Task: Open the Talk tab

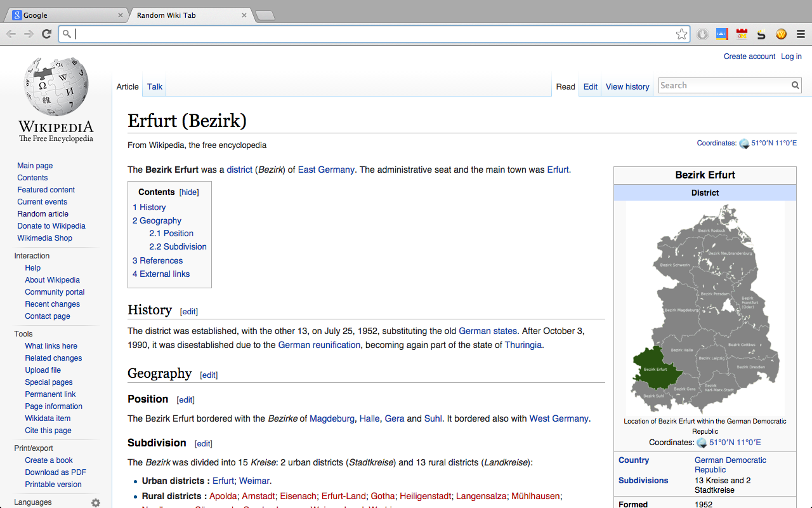Action: click(155, 87)
